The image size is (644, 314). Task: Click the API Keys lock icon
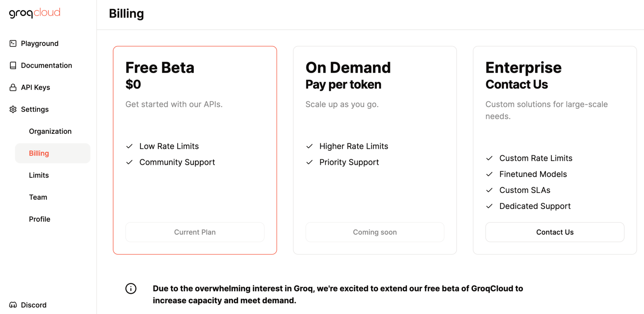[13, 87]
